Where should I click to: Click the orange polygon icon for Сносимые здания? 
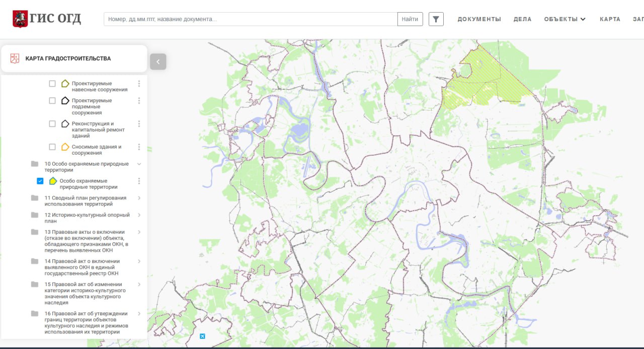click(65, 147)
